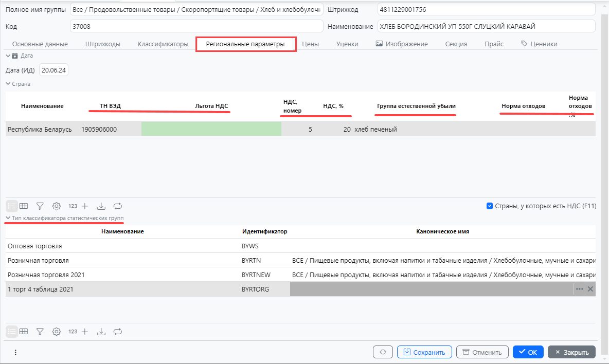Collapse the Дата section
Screen dimensions: 609x364
pos(8,56)
